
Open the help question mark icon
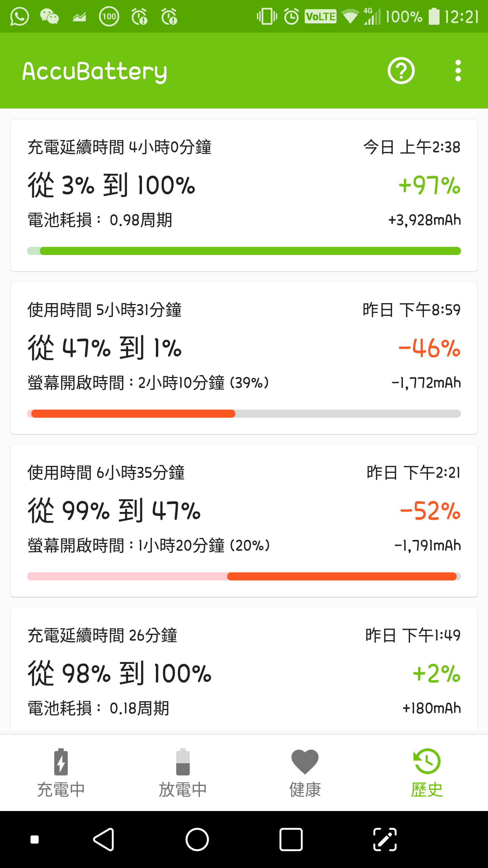401,71
